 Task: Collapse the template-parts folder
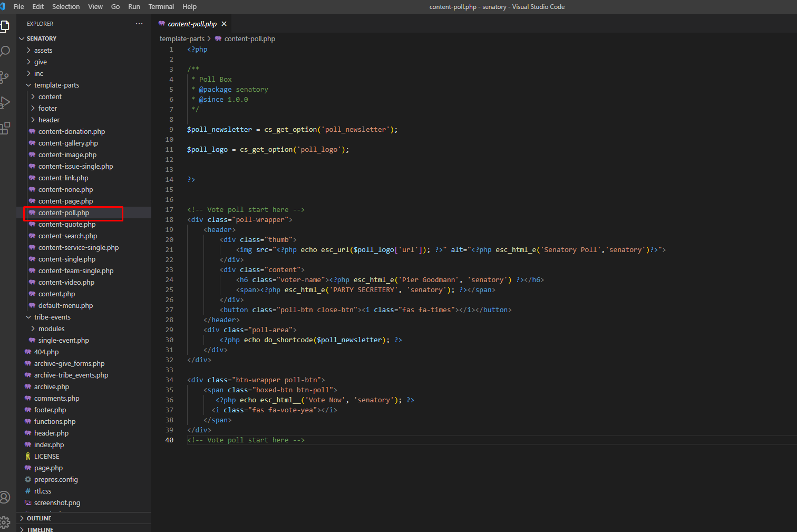(84, 85)
